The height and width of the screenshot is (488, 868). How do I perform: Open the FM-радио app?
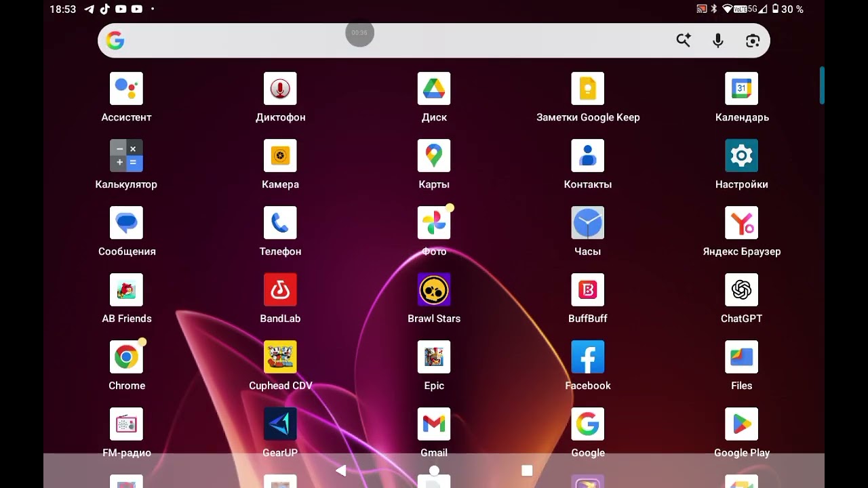[126, 424]
